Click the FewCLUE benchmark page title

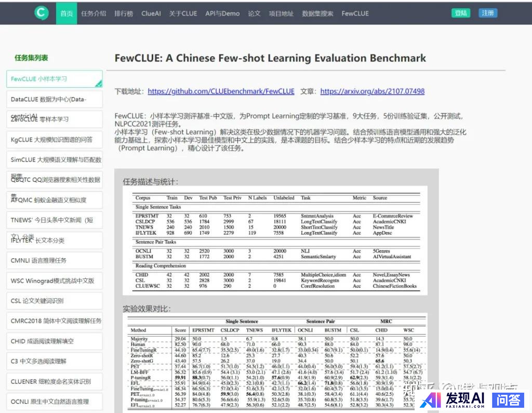[x=270, y=58]
